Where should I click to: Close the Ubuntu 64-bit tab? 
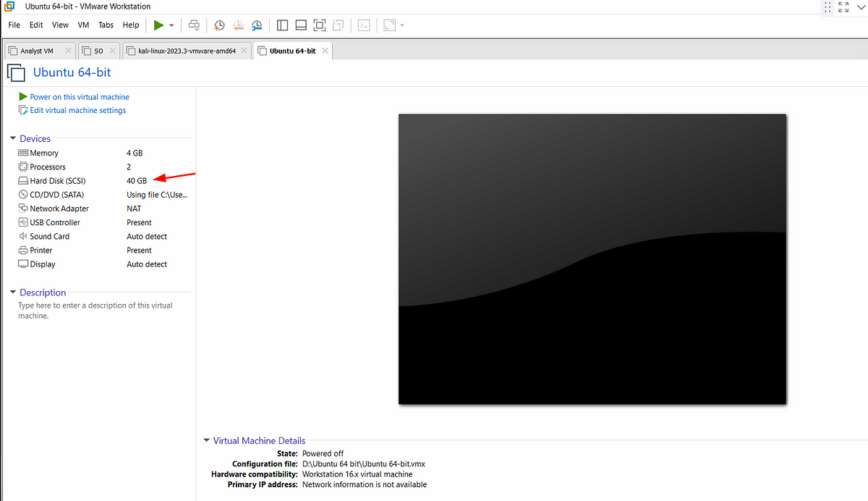(325, 51)
